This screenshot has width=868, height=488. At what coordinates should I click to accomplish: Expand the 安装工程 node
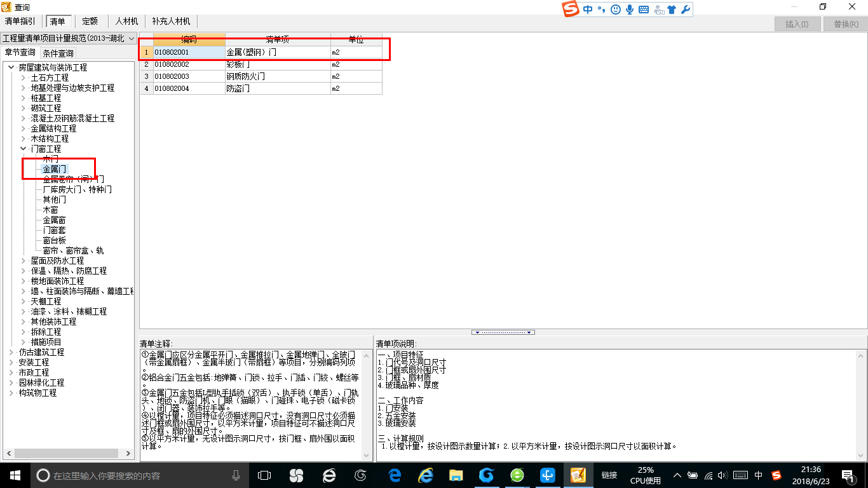[x=11, y=362]
